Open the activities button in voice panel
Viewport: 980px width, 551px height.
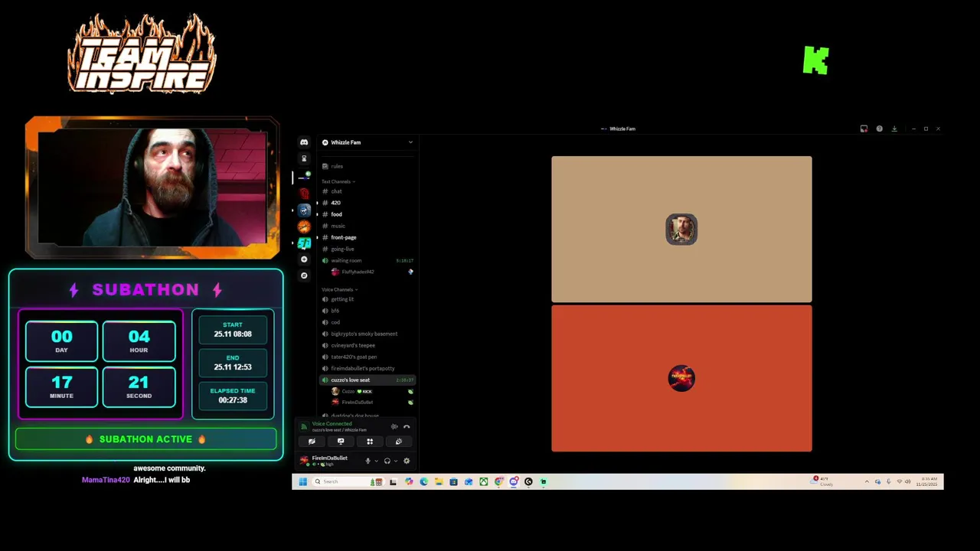370,442
